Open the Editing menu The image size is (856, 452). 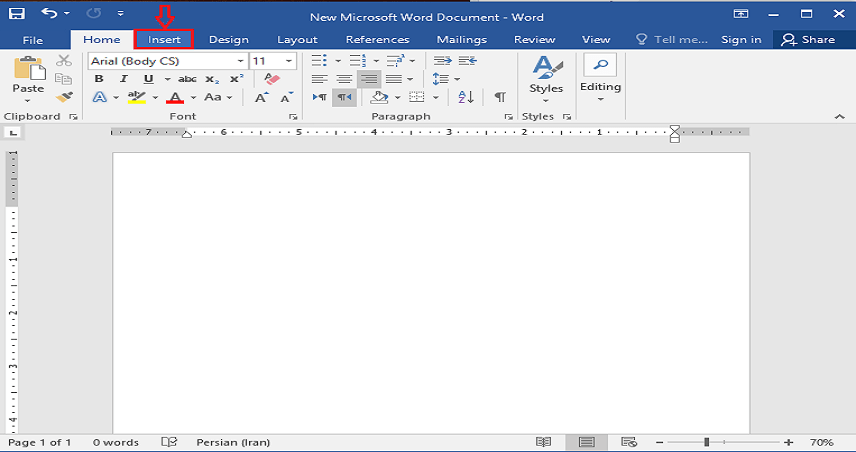coord(600,78)
